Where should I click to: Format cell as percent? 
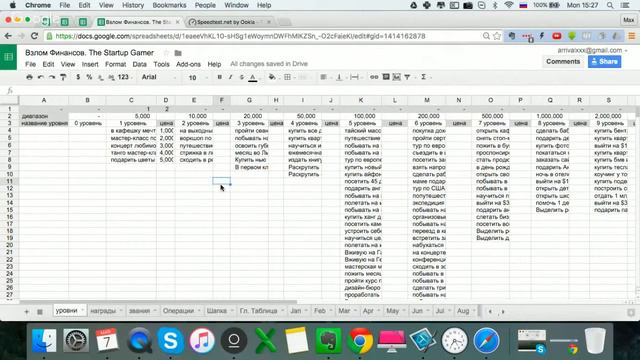[x=89, y=77]
